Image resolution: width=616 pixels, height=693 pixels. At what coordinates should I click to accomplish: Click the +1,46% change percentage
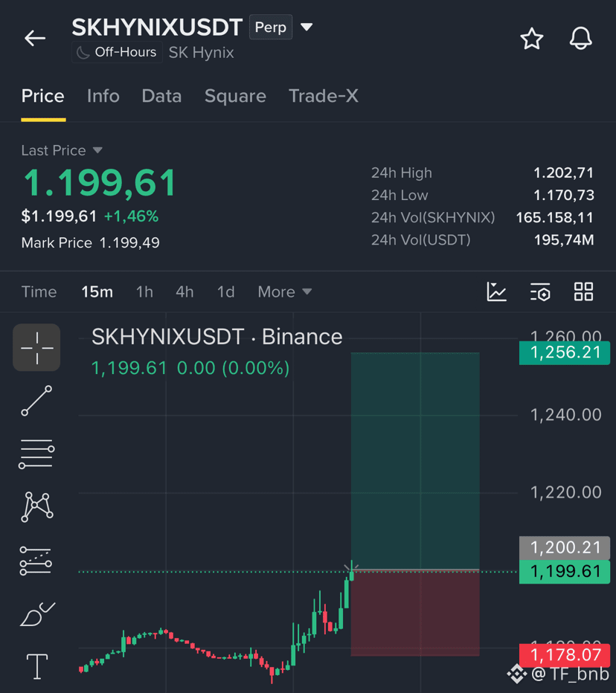(x=131, y=216)
